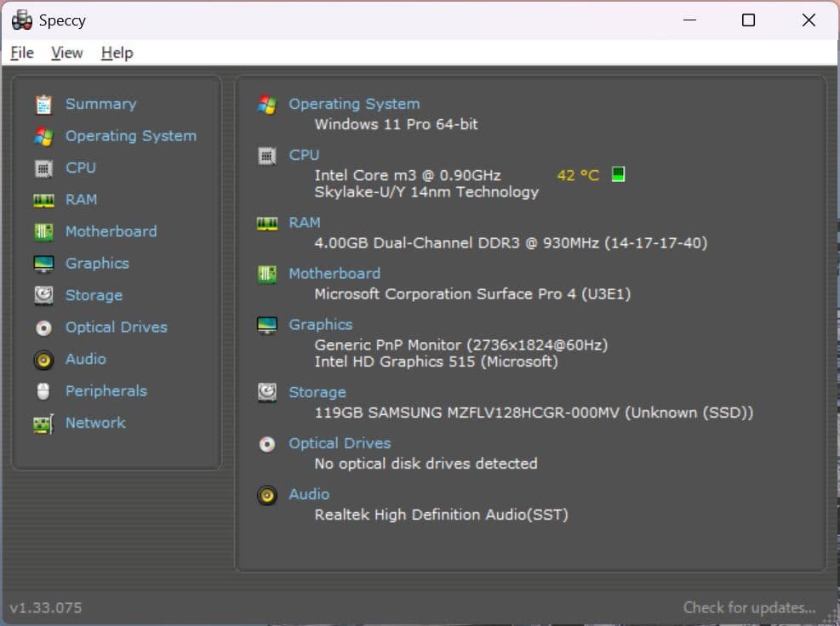840x626 pixels.
Task: Click the 4.00GB Dual-Channel DDR3 text
Action: [x=511, y=243]
